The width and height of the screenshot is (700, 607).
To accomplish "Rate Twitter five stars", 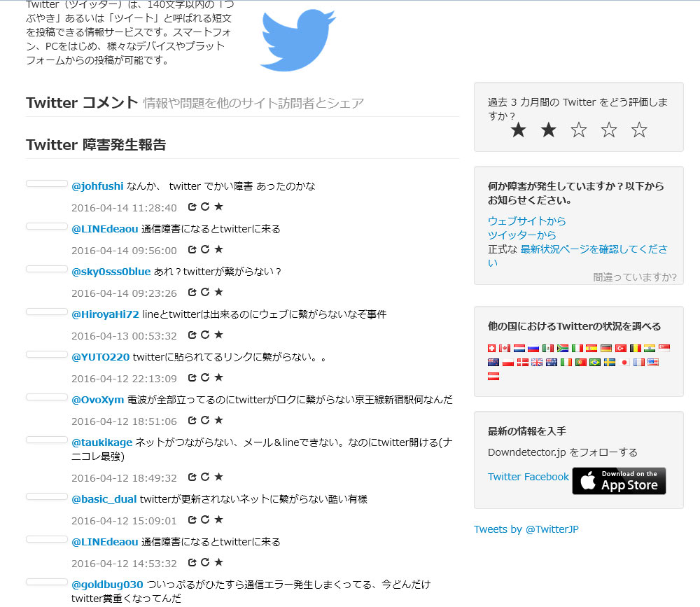I will pos(639,130).
